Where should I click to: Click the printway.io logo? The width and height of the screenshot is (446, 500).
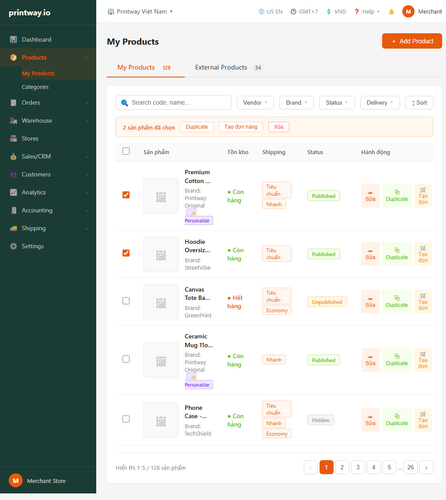[29, 13]
